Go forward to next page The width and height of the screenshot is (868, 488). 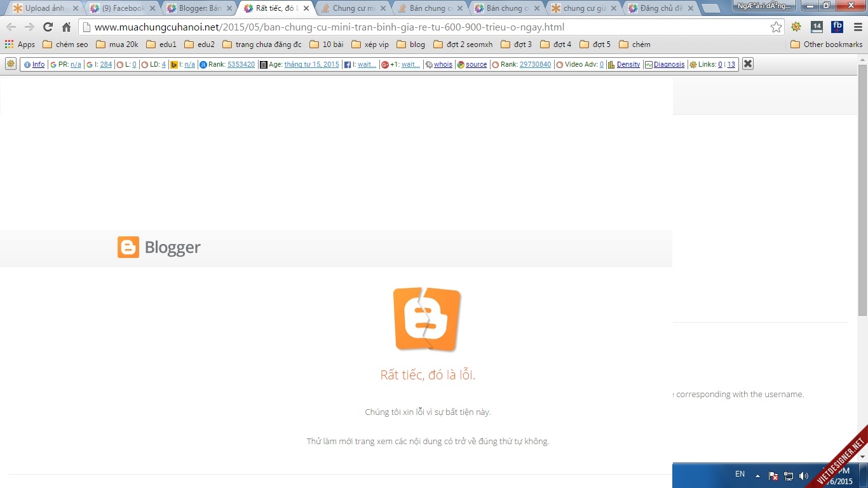(29, 27)
